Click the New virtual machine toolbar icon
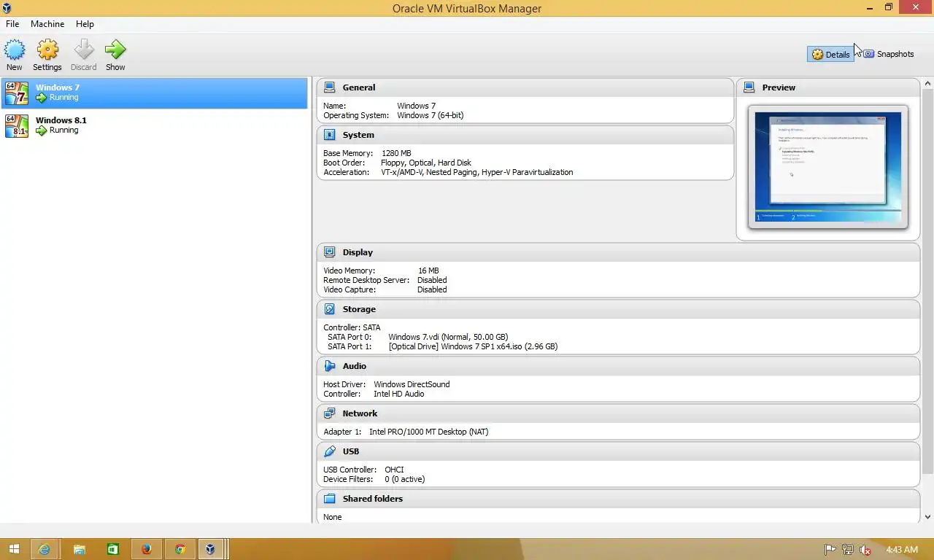Viewport: 934px width, 560px height. click(15, 50)
